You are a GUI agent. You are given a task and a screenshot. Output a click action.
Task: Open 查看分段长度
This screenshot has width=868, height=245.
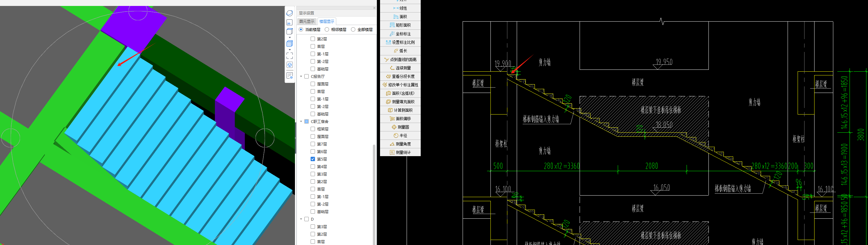point(400,76)
